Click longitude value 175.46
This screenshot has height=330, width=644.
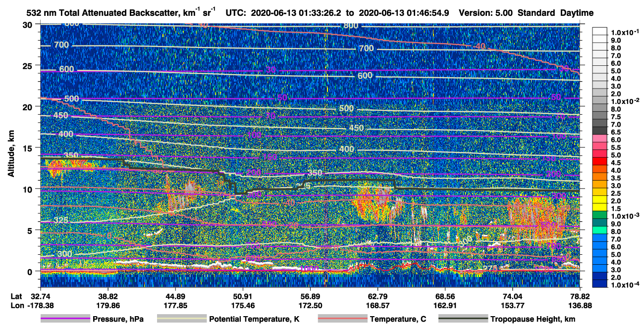click(242, 305)
